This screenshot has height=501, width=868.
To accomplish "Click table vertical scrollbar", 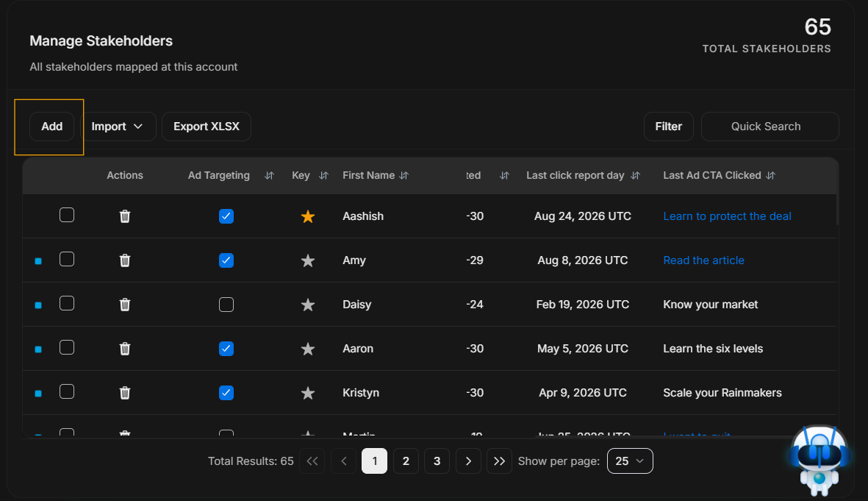I will click(838, 210).
